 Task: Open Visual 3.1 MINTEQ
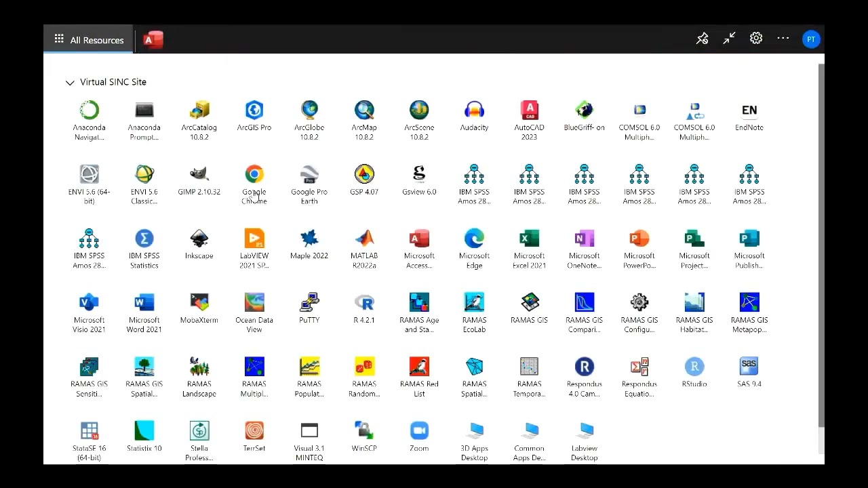pyautogui.click(x=309, y=441)
